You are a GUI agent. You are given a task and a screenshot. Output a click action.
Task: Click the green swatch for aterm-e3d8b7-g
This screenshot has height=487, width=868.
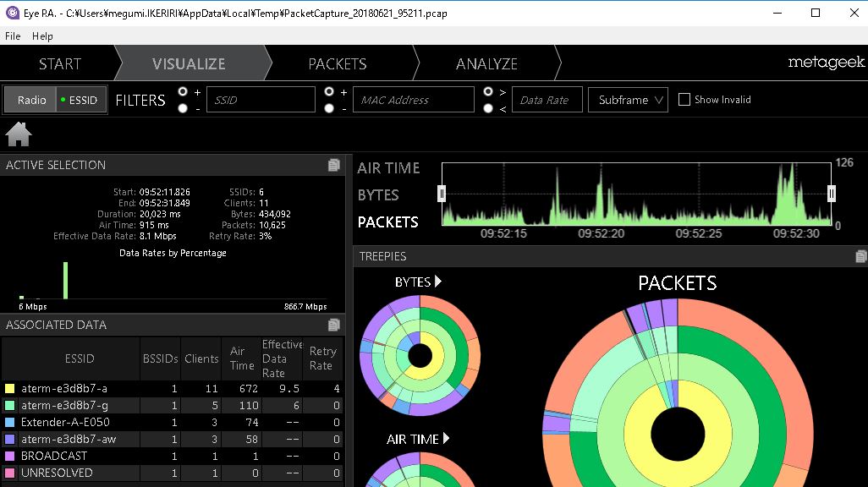[9, 406]
